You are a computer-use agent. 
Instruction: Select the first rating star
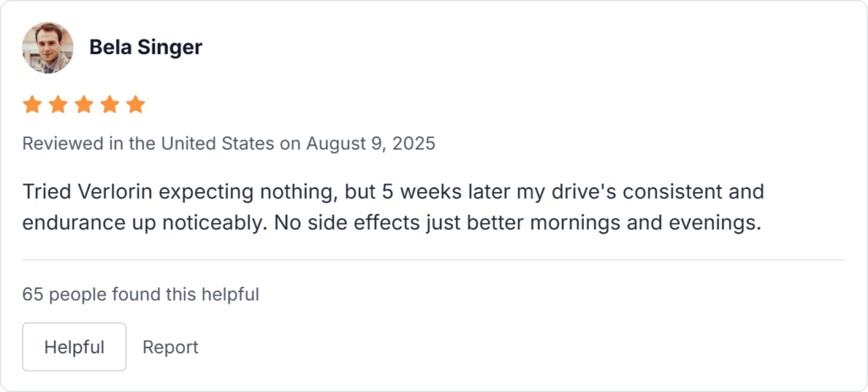click(32, 105)
